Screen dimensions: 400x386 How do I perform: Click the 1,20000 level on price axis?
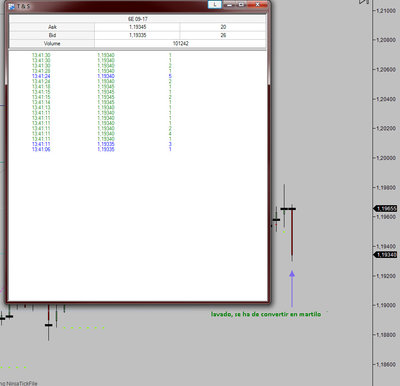[386, 158]
